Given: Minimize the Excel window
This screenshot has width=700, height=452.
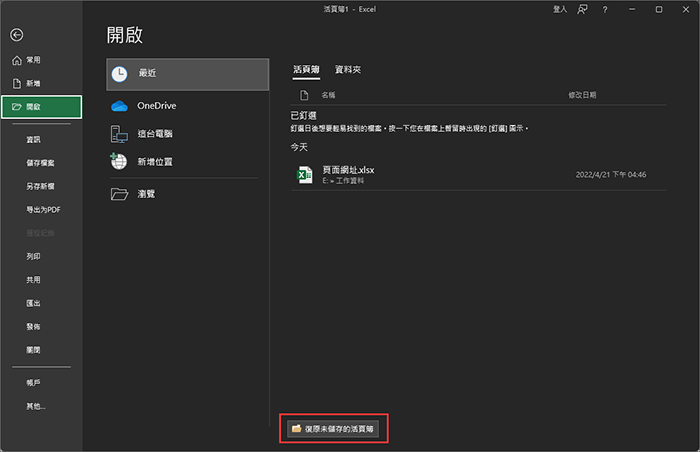Looking at the screenshot, I should point(632,9).
